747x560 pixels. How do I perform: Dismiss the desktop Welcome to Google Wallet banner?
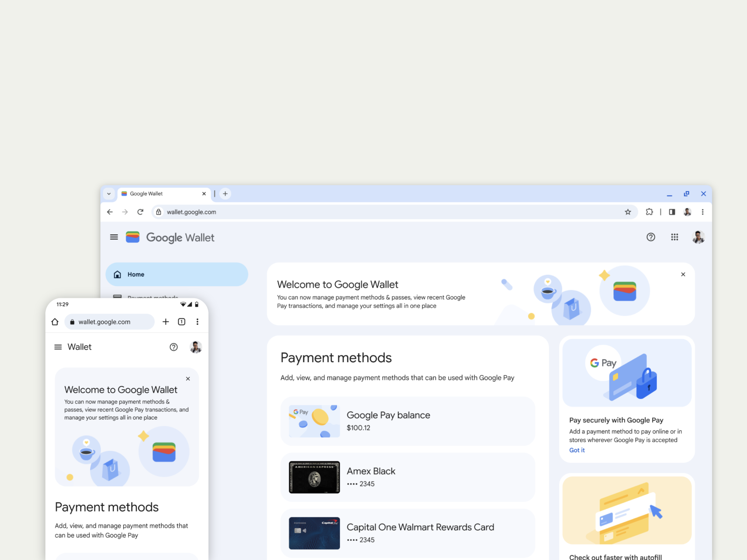(x=683, y=274)
